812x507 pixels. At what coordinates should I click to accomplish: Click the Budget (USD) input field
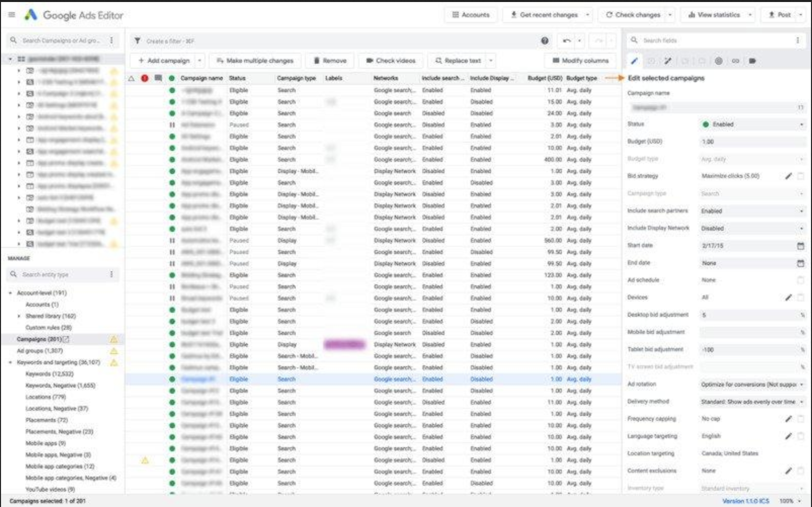pyautogui.click(x=752, y=142)
